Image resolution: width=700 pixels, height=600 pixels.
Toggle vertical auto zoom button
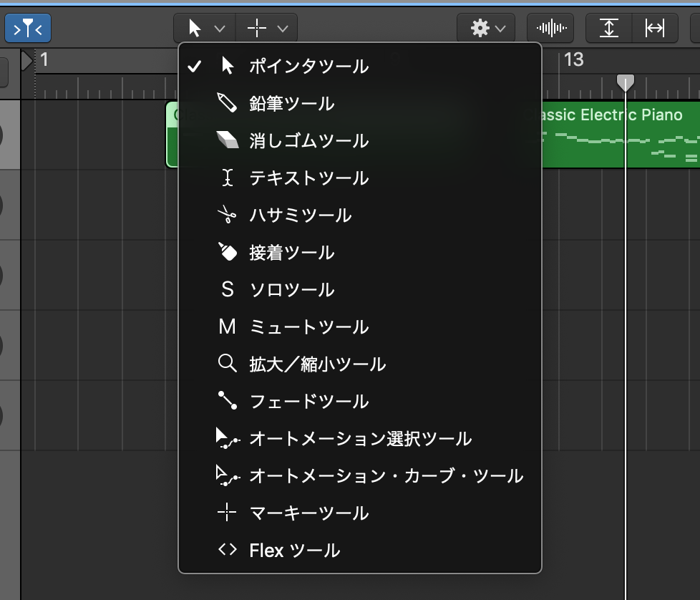pyautogui.click(x=608, y=29)
